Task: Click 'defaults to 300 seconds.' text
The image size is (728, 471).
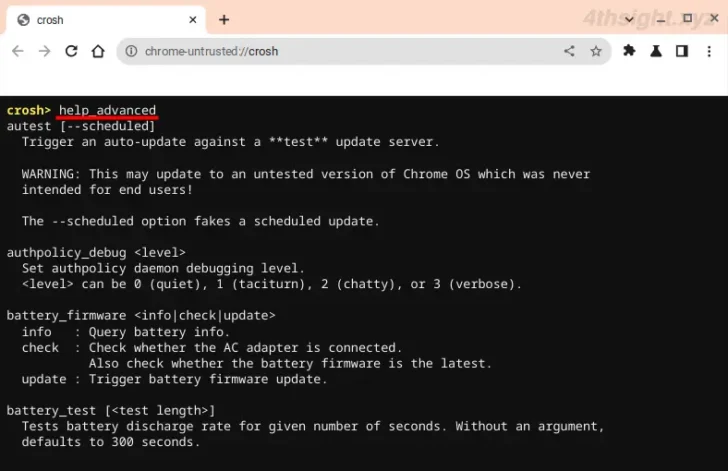Action: tap(110, 442)
